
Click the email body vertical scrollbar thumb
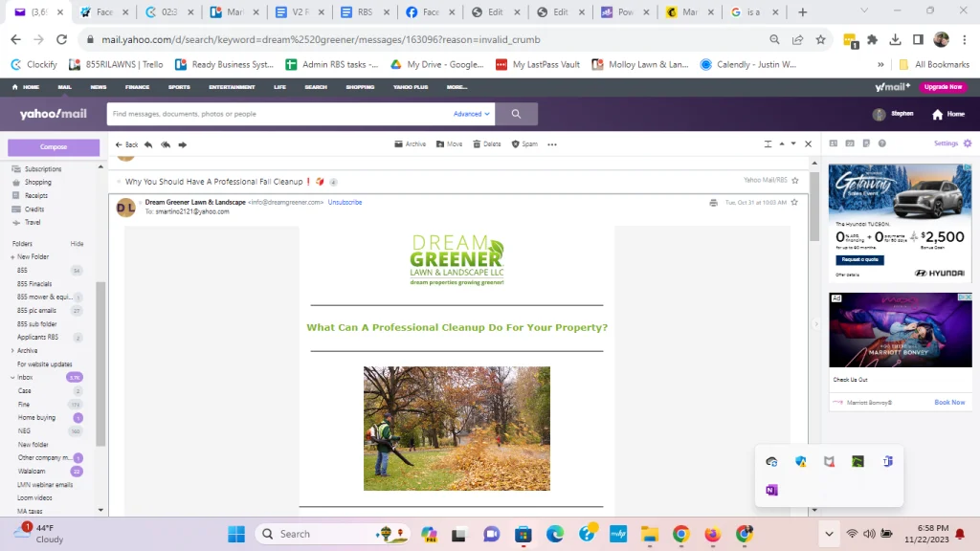(813, 207)
